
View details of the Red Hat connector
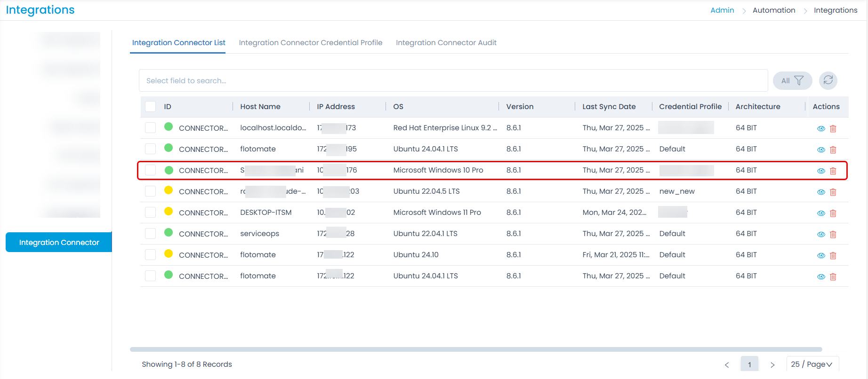(x=821, y=128)
